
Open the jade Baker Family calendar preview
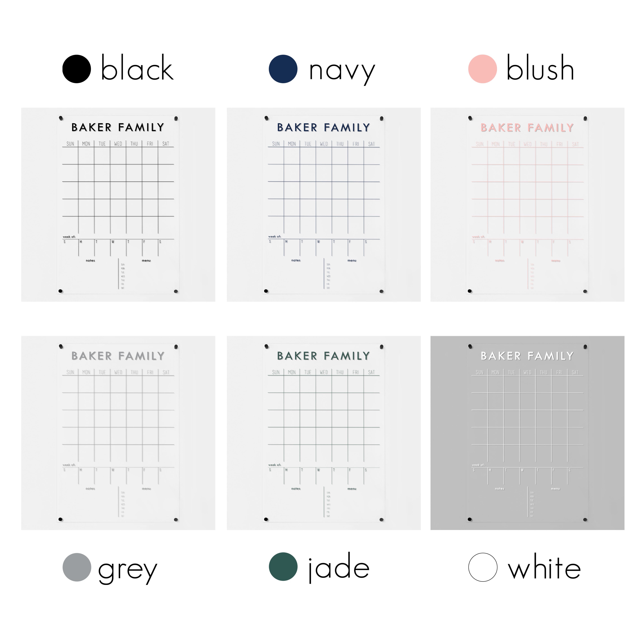(324, 433)
